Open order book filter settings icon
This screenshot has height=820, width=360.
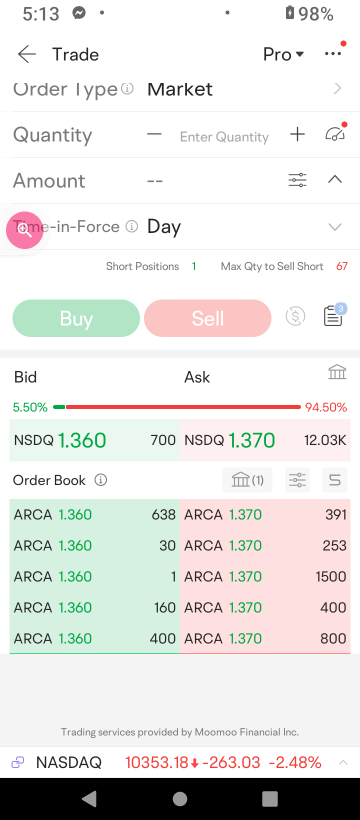pos(297,480)
